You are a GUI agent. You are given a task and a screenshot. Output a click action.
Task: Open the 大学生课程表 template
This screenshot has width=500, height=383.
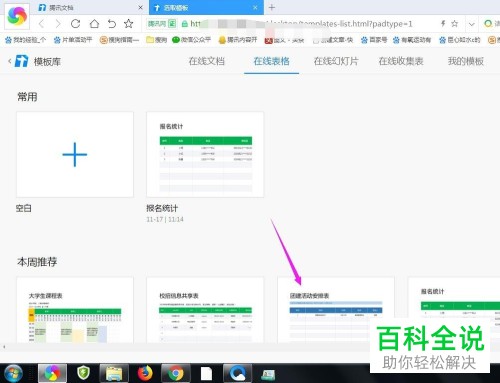(75, 310)
